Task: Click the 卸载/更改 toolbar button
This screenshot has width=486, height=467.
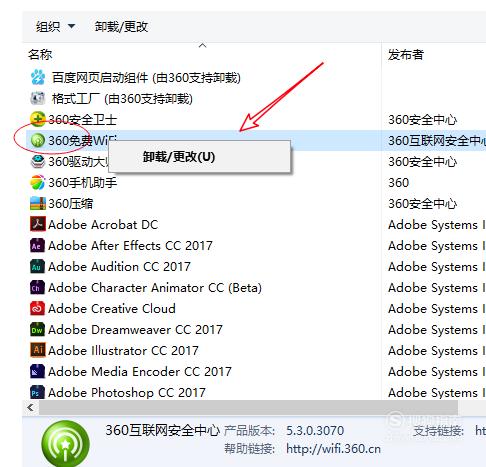Action: 121,26
